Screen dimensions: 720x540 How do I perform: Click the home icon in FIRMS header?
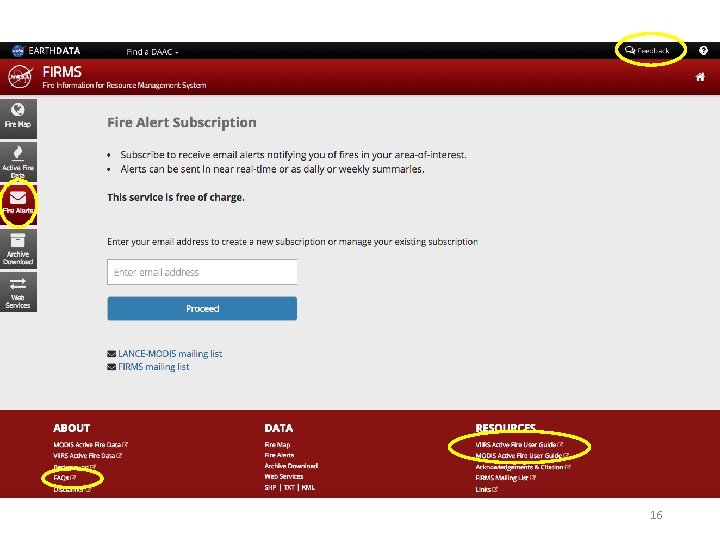coord(700,77)
